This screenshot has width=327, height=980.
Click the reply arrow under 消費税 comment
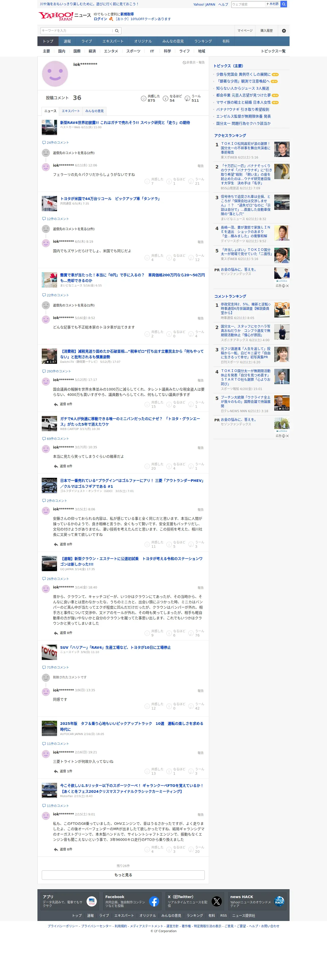pos(56,404)
